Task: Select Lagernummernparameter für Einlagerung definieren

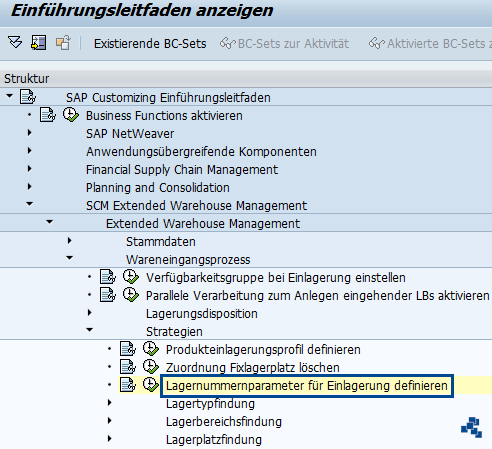Action: pyautogui.click(x=307, y=386)
